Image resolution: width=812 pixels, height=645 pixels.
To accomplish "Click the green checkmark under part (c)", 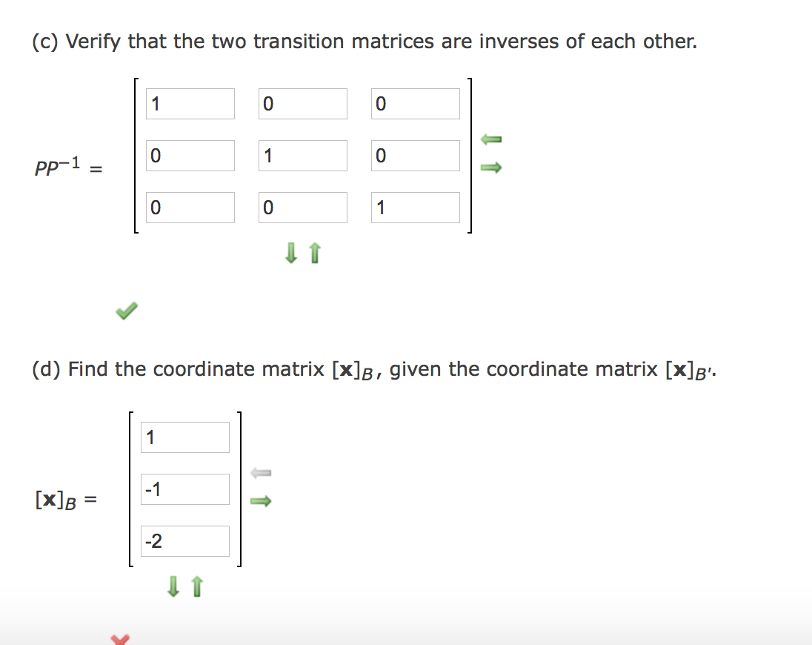I will 126,311.
